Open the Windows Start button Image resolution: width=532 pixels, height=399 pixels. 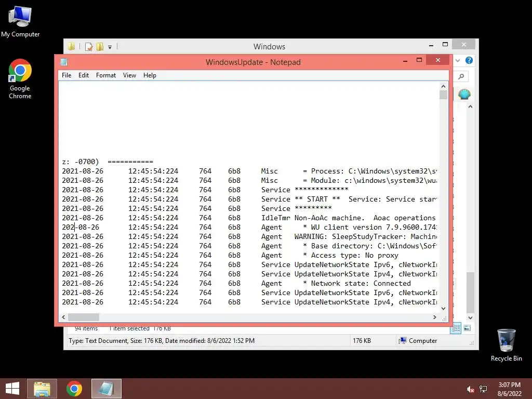tap(12, 389)
